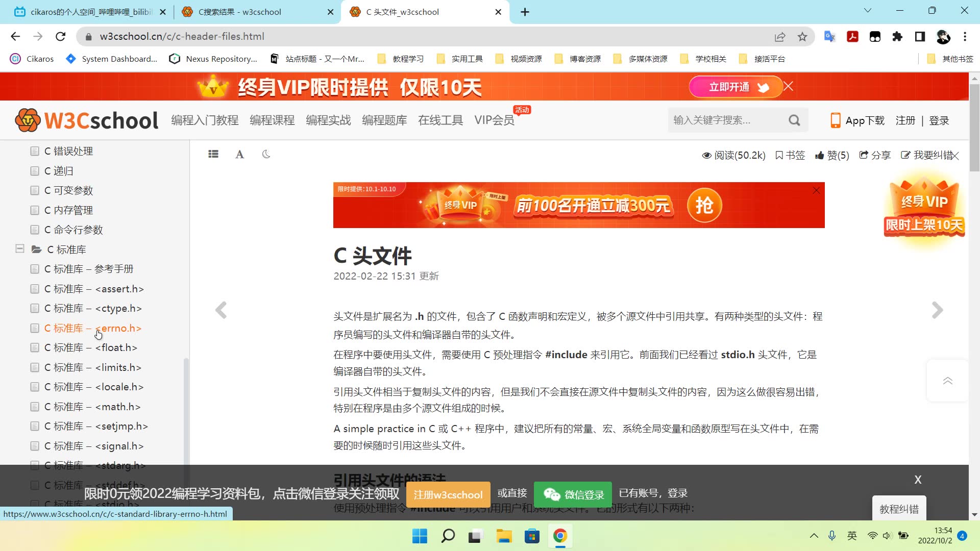The image size is (980, 551).
Task: Open tab search dropdown arrow
Action: click(867, 11)
